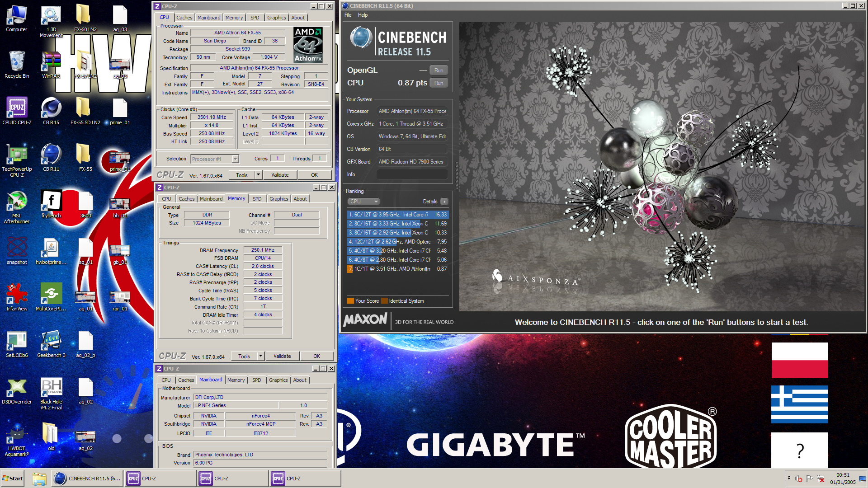The width and height of the screenshot is (868, 488).
Task: Open the Start menu
Action: (x=13, y=479)
